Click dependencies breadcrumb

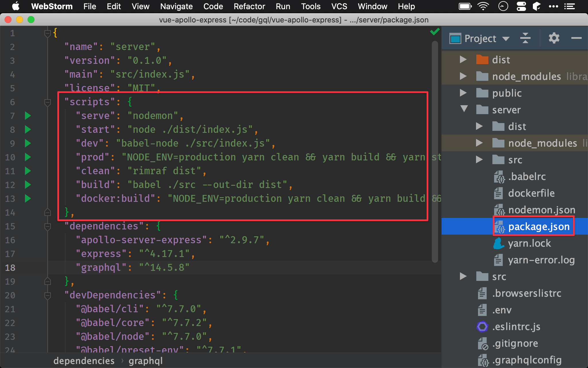click(84, 361)
